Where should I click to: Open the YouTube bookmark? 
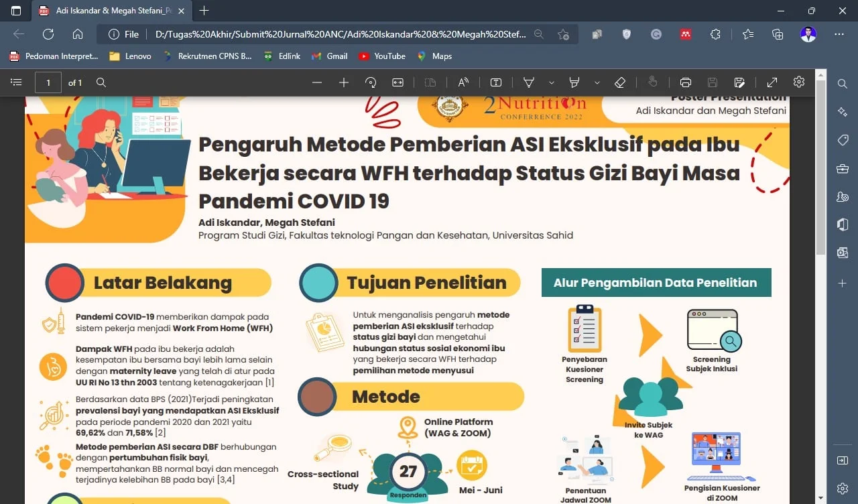point(381,56)
